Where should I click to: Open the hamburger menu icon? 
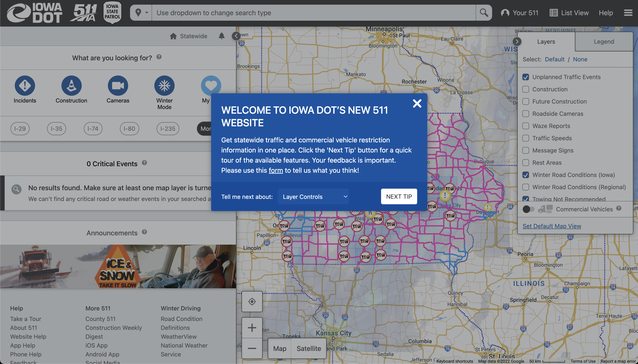[628, 13]
